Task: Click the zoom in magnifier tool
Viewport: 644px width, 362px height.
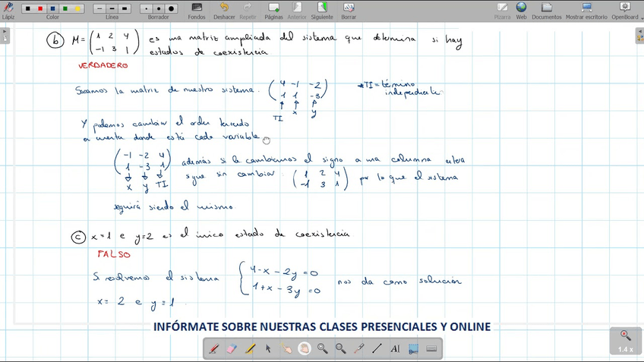Action: pos(323,349)
